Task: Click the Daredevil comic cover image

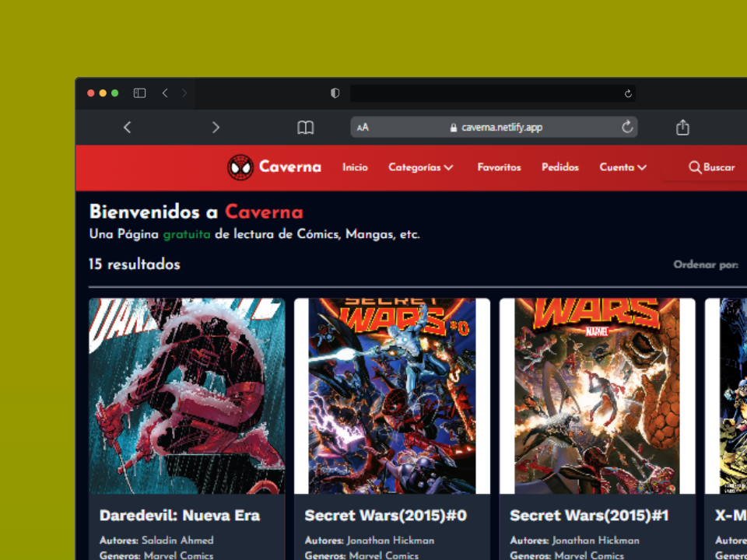Action: pos(187,396)
